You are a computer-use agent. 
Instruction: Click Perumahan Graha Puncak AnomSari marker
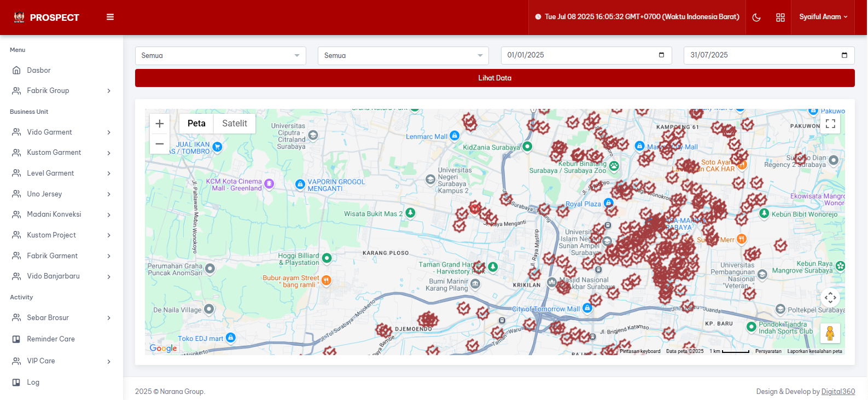[x=210, y=268]
